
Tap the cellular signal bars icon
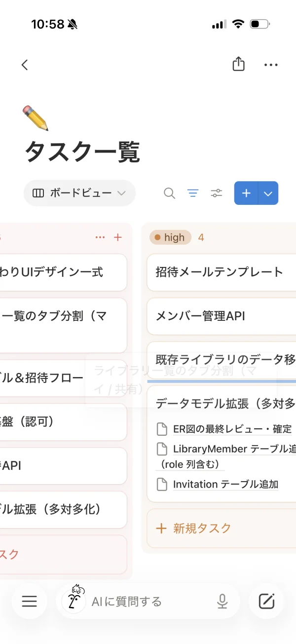pos(219,24)
